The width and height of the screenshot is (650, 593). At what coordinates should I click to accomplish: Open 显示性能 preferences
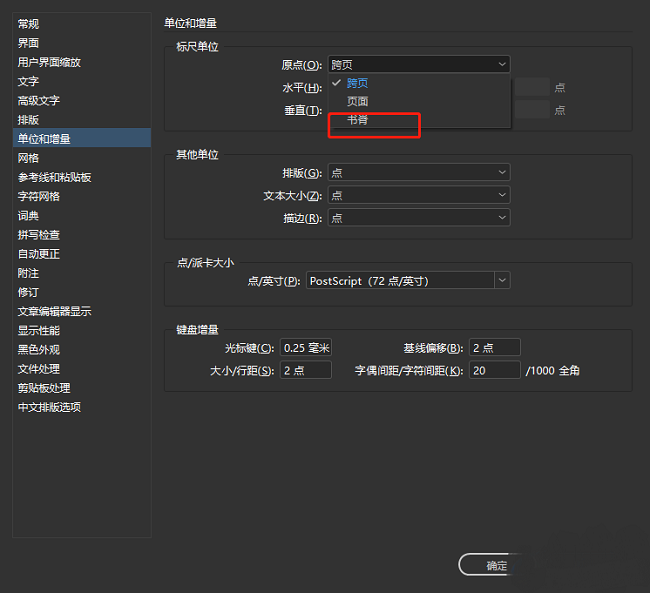(x=82, y=331)
